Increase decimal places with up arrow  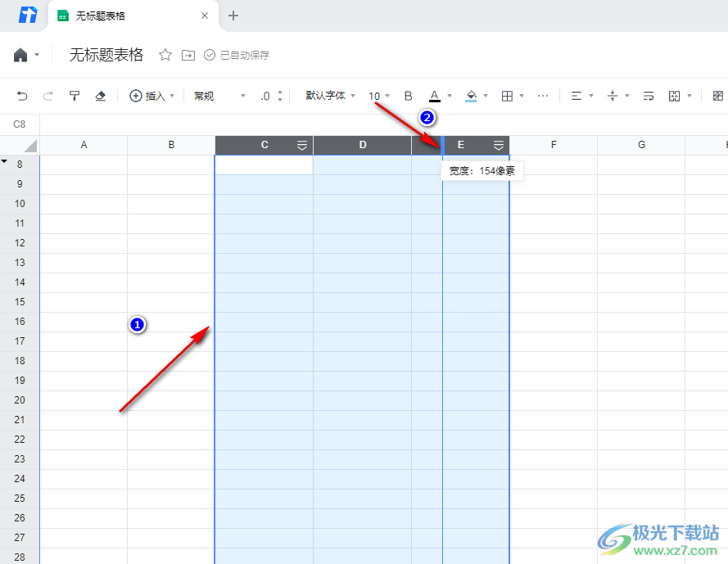coord(280,92)
